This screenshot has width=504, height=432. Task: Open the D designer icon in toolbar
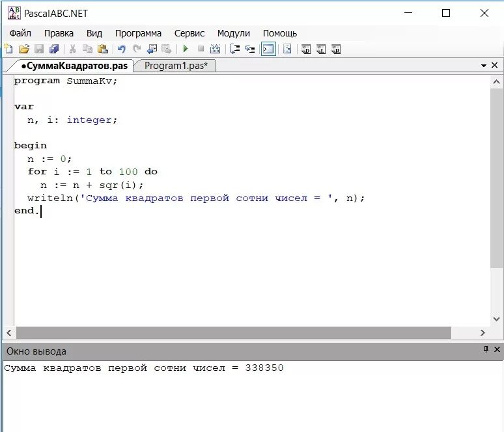tap(306, 49)
